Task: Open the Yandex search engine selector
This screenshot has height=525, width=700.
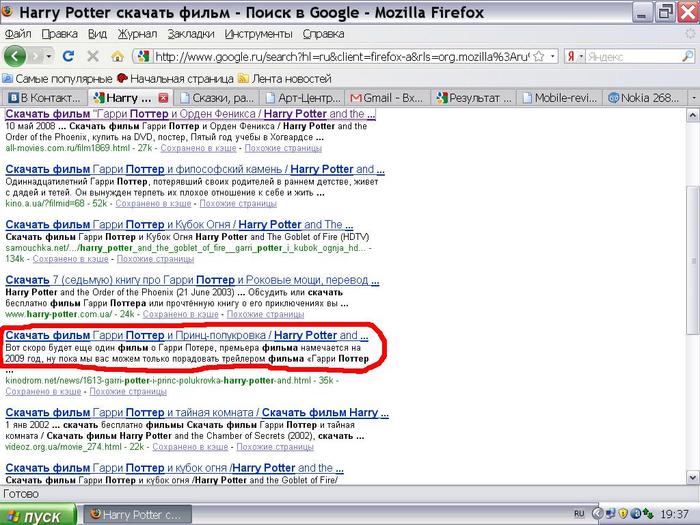Action: click(575, 56)
